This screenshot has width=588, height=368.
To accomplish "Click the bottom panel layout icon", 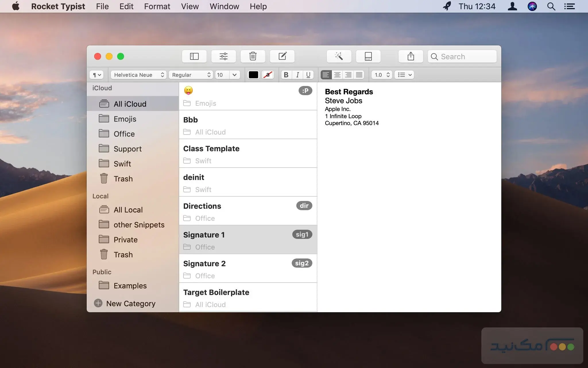I will point(368,56).
